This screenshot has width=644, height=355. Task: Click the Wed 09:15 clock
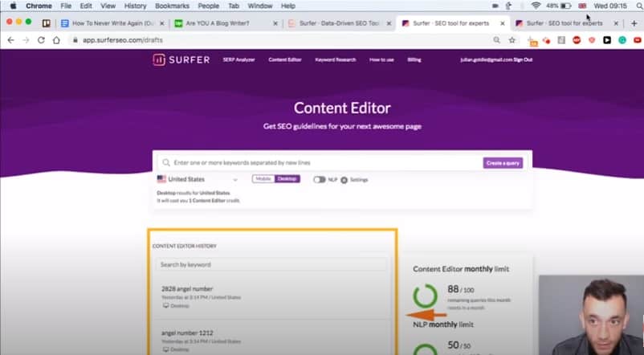click(610, 6)
